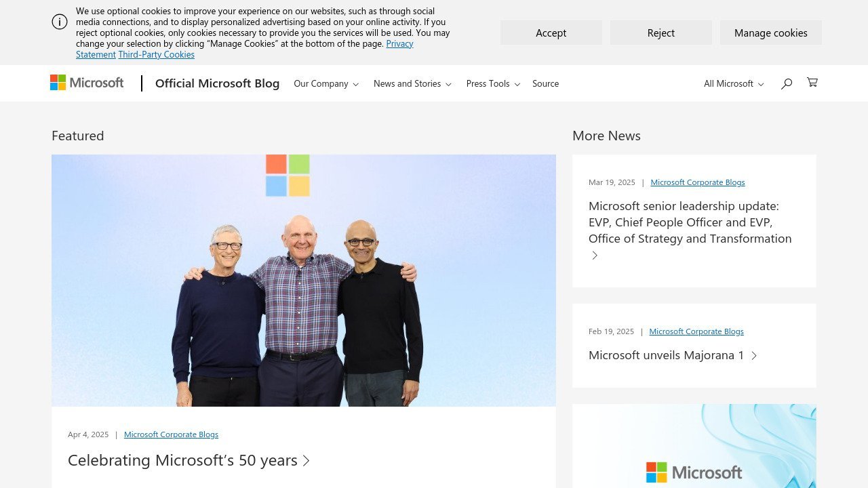Viewport: 868px width, 488px height.
Task: Expand the All Microsoft menu
Action: [x=734, y=83]
